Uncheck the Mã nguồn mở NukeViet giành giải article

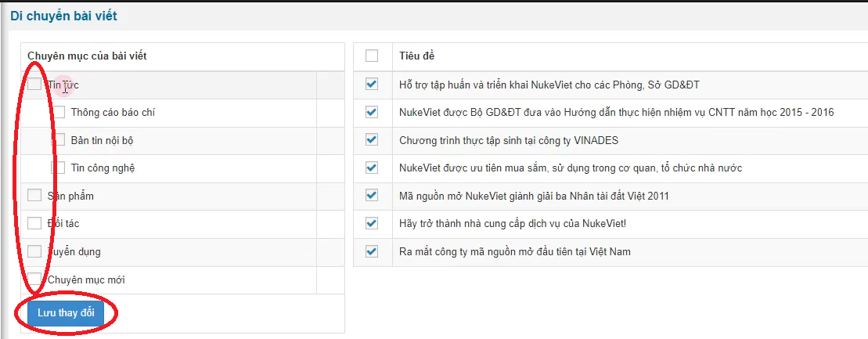coord(372,196)
